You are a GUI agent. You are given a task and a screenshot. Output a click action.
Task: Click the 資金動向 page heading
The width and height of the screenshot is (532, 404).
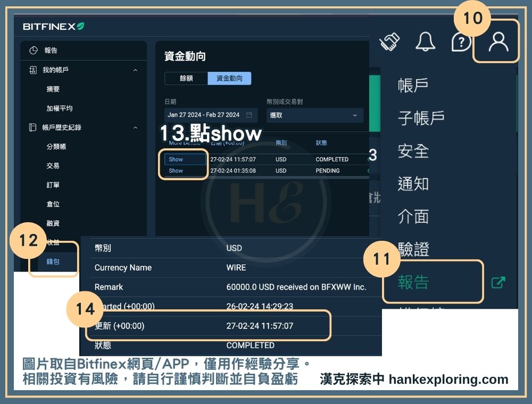(x=185, y=56)
